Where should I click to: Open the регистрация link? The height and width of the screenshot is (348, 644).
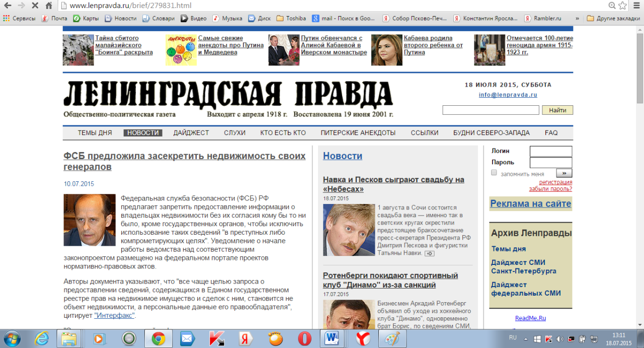[555, 182]
